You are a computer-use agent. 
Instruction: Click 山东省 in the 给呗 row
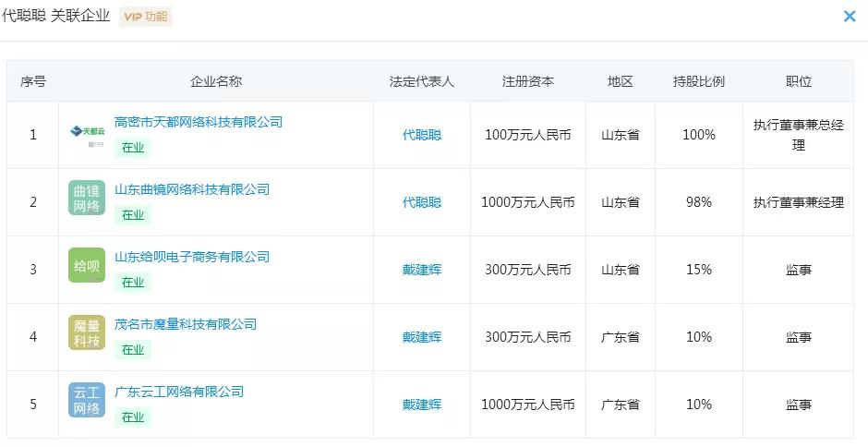coord(620,271)
